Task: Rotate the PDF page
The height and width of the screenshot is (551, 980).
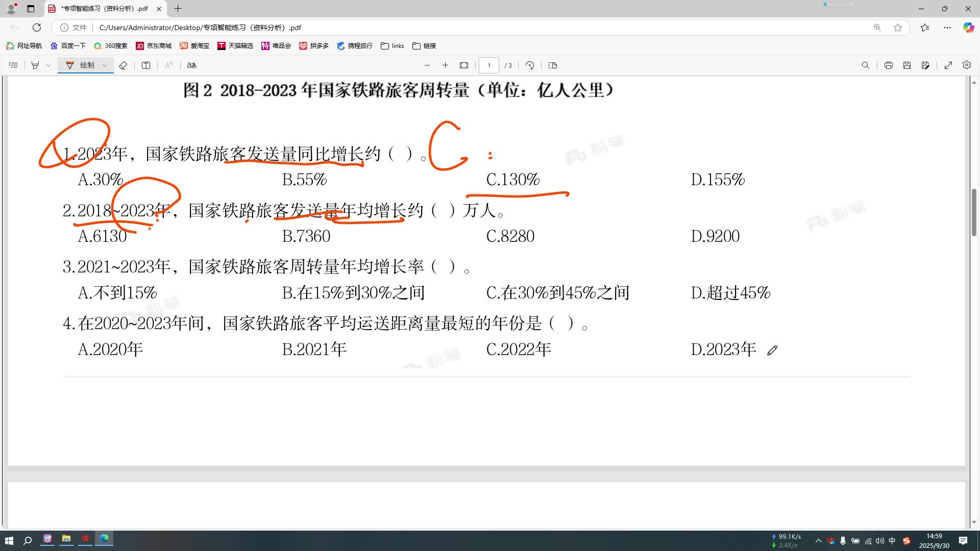Action: (530, 65)
